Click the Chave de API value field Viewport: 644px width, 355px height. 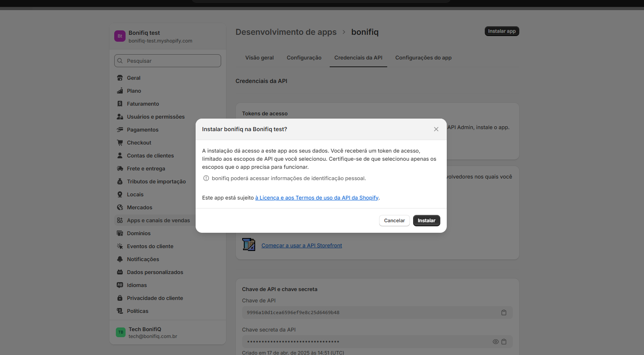[377, 312]
